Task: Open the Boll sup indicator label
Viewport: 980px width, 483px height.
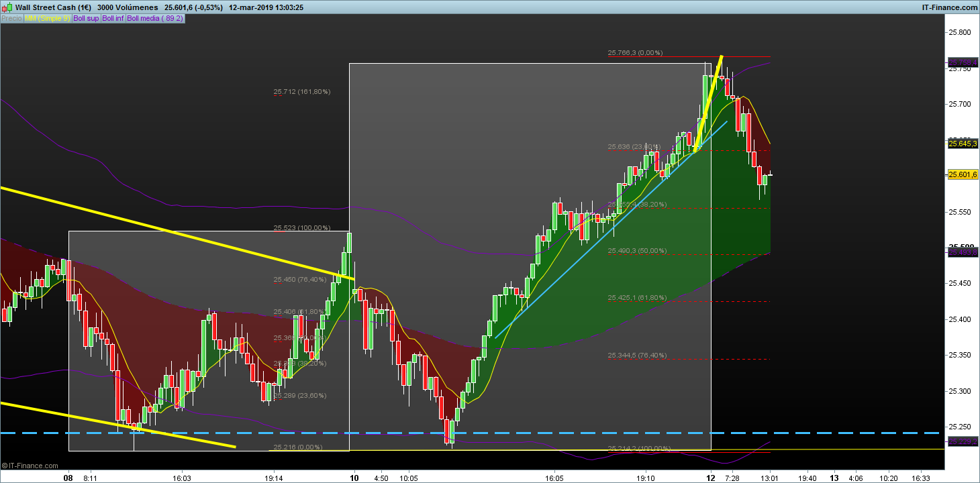Action: click(86, 18)
